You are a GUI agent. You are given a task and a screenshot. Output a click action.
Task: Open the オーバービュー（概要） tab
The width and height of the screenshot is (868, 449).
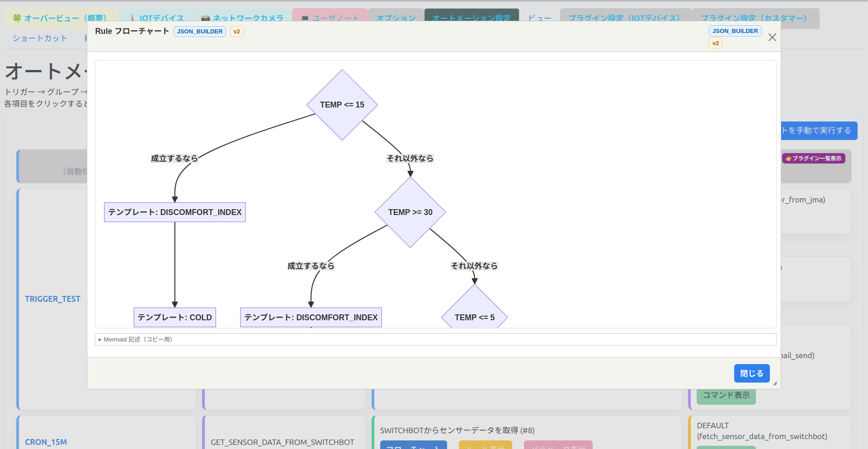(x=60, y=18)
